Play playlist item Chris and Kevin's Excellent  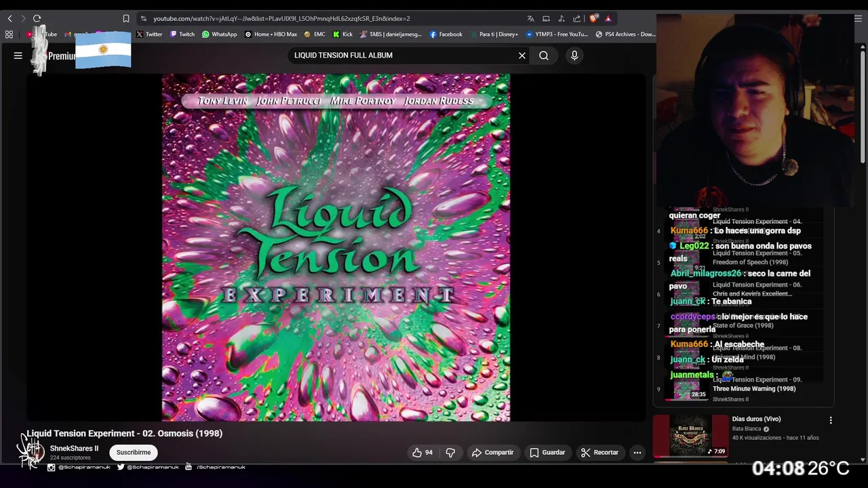pyautogui.click(x=752, y=293)
